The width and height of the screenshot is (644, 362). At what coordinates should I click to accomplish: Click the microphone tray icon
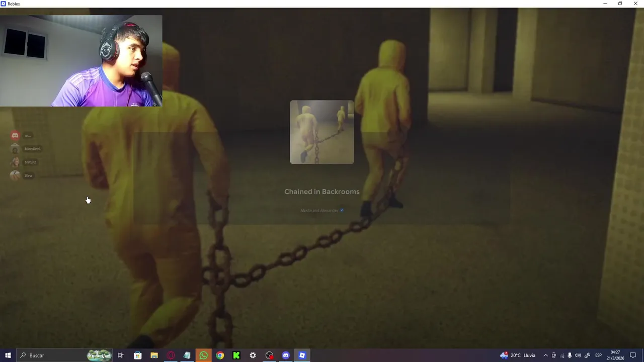570,355
